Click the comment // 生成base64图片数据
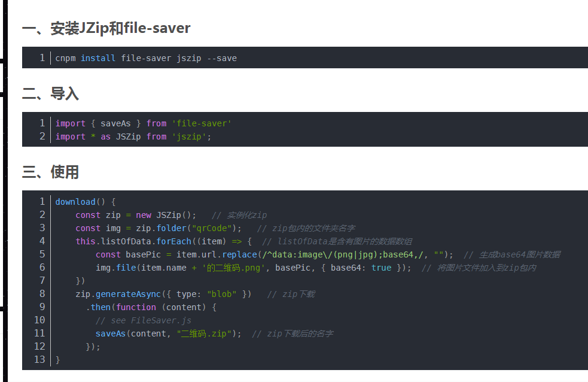 pyautogui.click(x=512, y=254)
